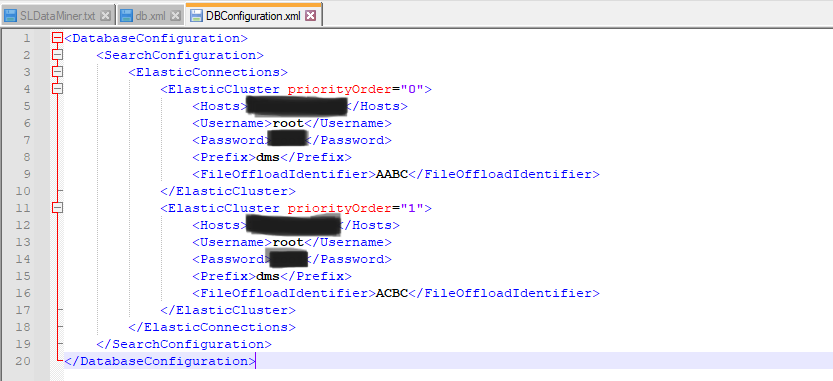Click the priorityOrder="1" attribute
Screen dimensions: 833x381
(x=356, y=208)
